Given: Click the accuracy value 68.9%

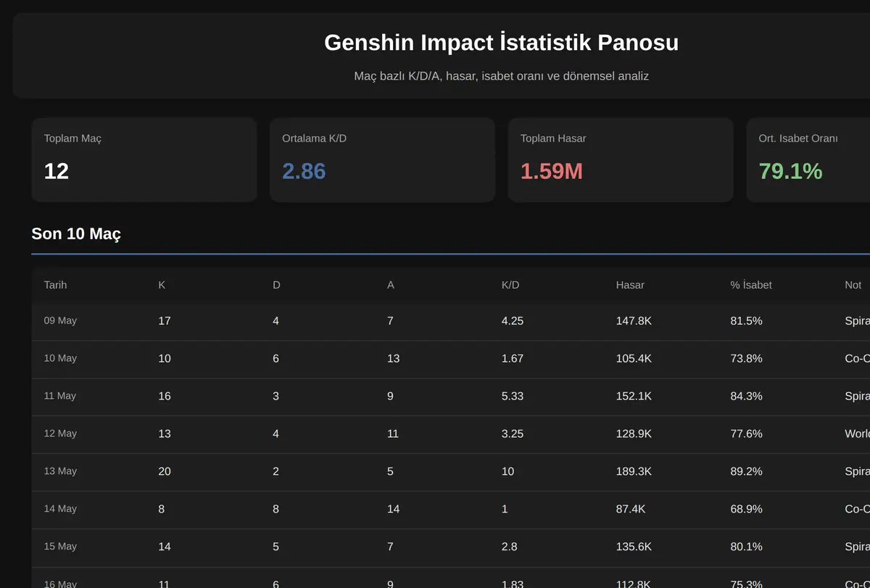Looking at the screenshot, I should (x=747, y=509).
